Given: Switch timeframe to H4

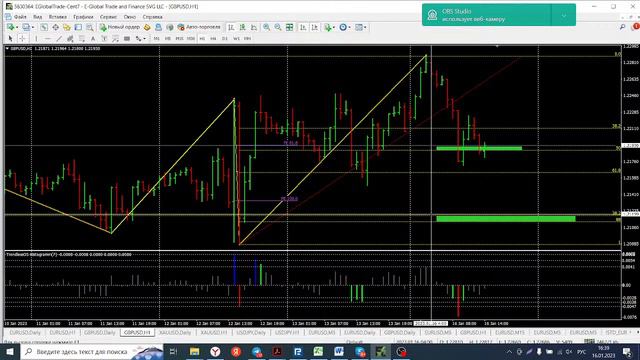Looking at the screenshot, I should point(213,38).
